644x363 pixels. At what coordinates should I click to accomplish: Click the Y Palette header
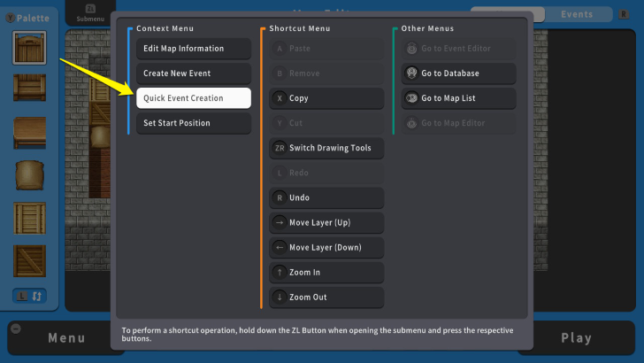click(27, 18)
